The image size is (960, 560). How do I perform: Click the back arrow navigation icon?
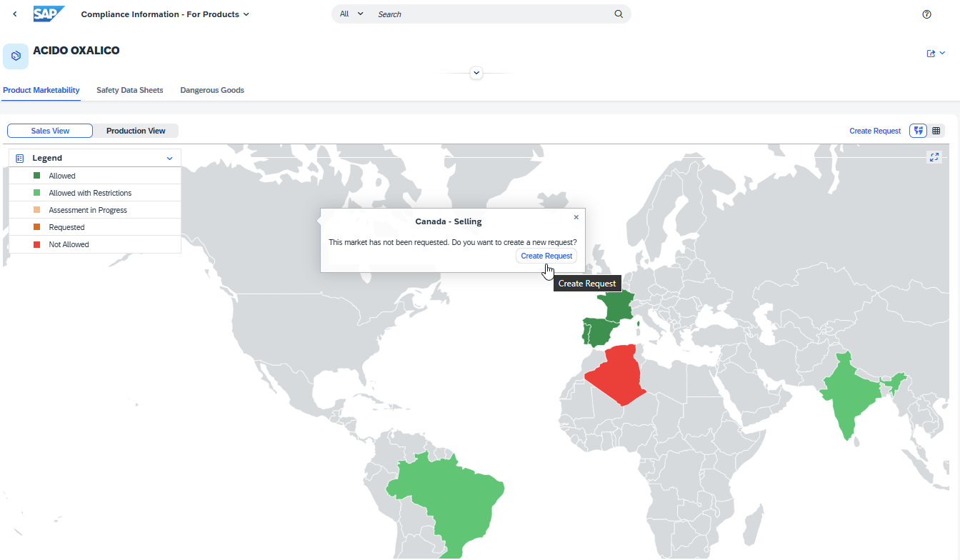tap(14, 14)
